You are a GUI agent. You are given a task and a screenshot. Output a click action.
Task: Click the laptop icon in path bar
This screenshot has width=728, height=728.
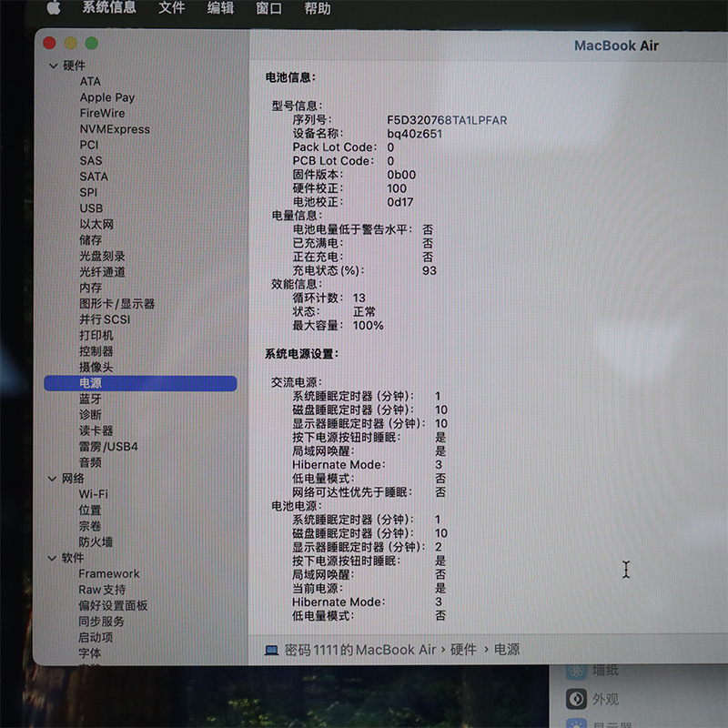tap(271, 650)
